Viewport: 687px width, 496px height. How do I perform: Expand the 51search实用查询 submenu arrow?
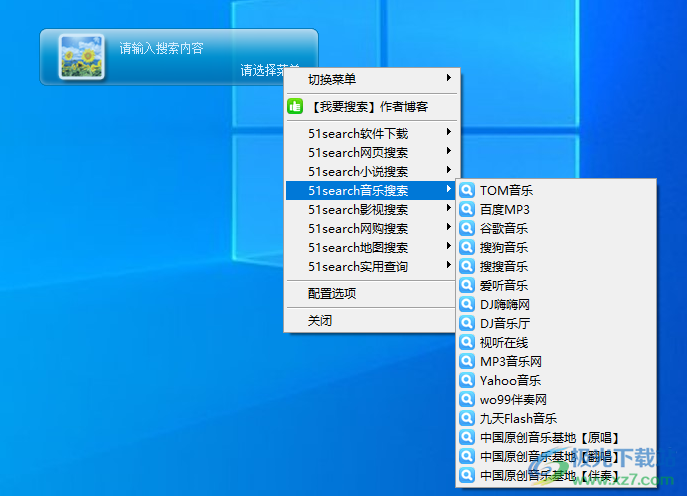pos(448,265)
